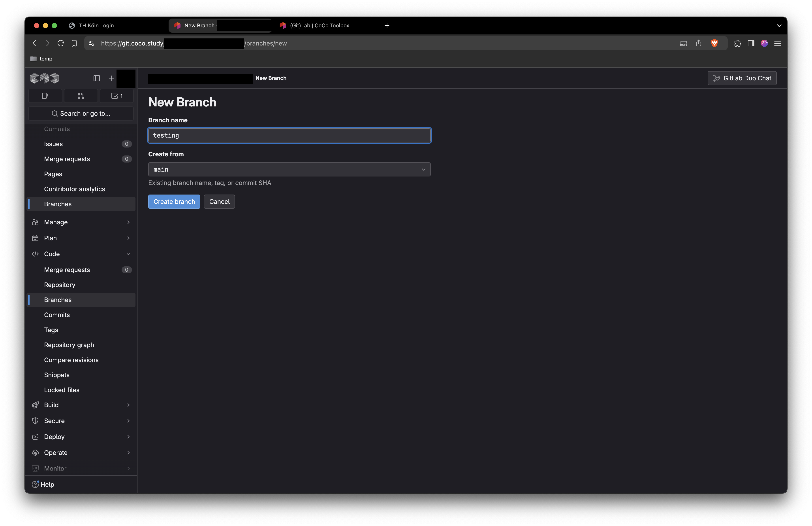
Task: Open Issues in the pinned sidebar
Action: click(x=81, y=144)
